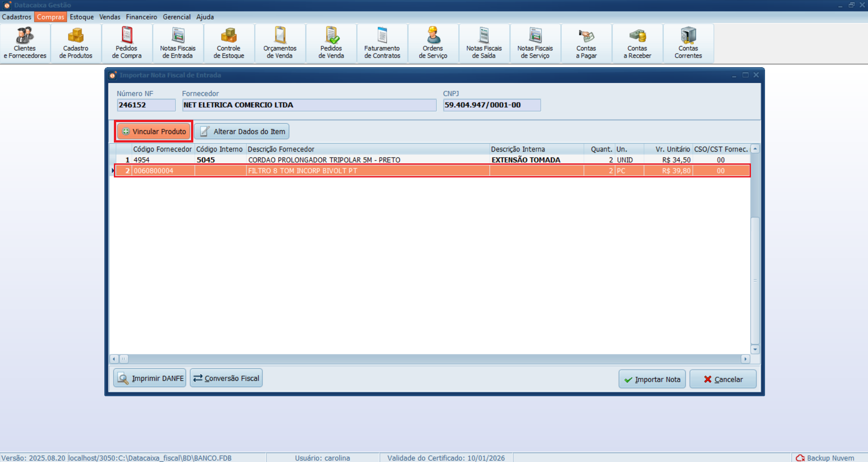The image size is (868, 462).
Task: Open Notas Fiscais de Saída
Action: coord(484,43)
